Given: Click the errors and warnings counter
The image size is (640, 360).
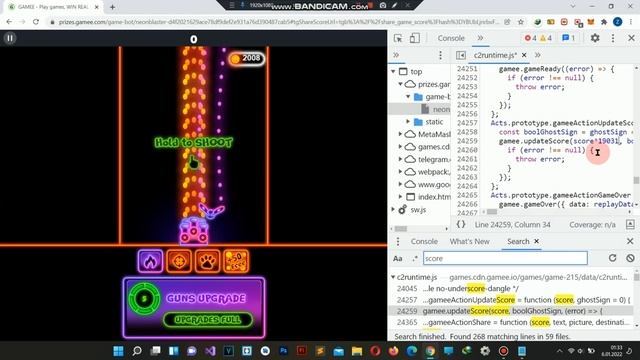Looking at the screenshot, I should click(538, 38).
